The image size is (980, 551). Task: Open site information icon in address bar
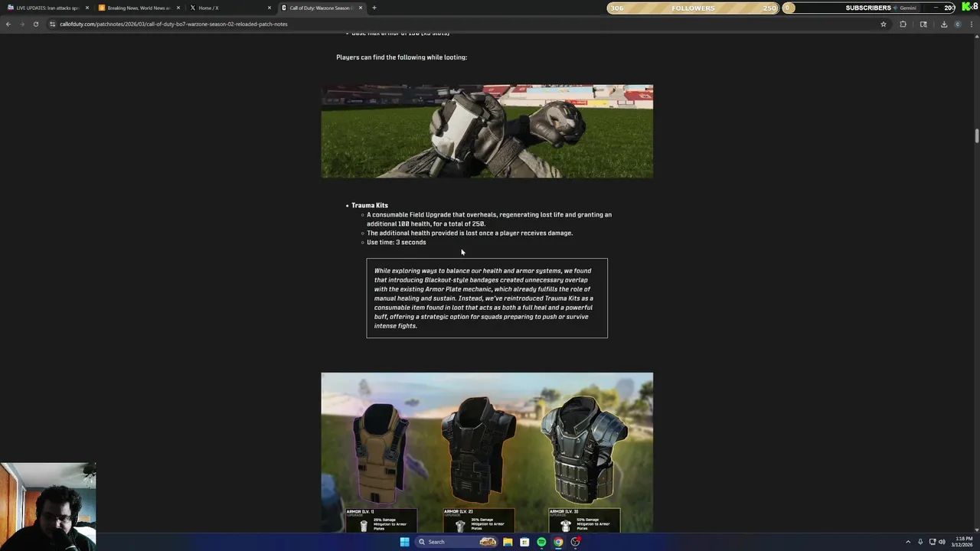[x=52, y=24]
